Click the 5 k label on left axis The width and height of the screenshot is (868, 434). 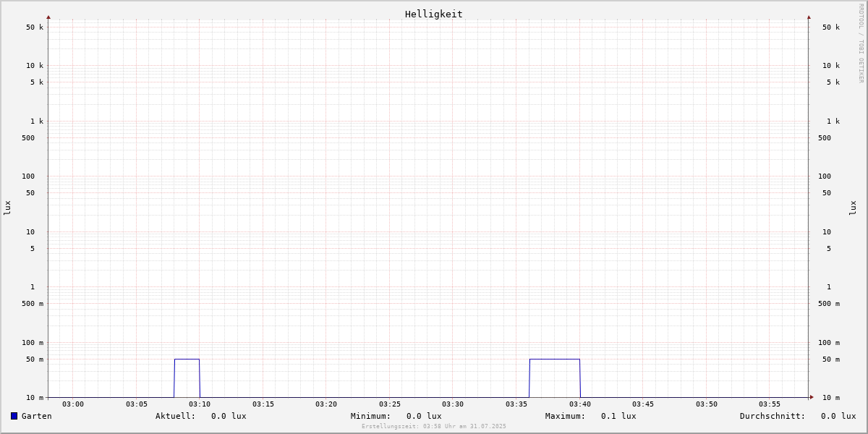pos(37,82)
